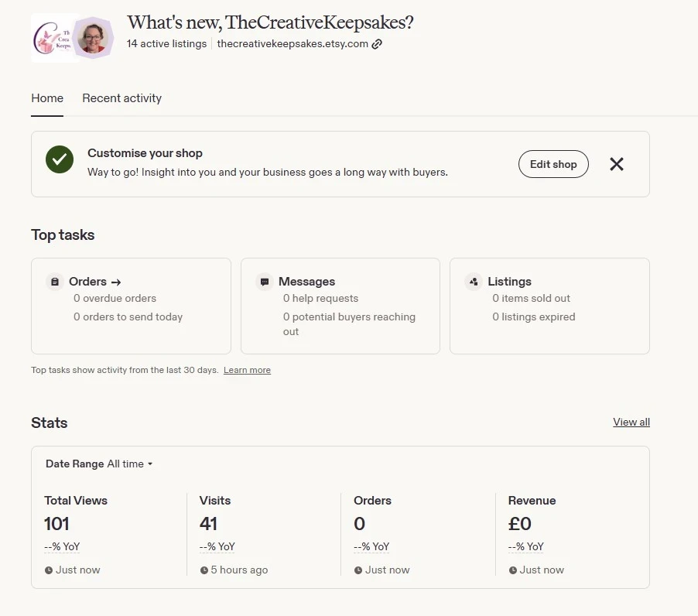Click 0 orders to send today
Image resolution: width=698 pixels, height=616 pixels.
(128, 317)
